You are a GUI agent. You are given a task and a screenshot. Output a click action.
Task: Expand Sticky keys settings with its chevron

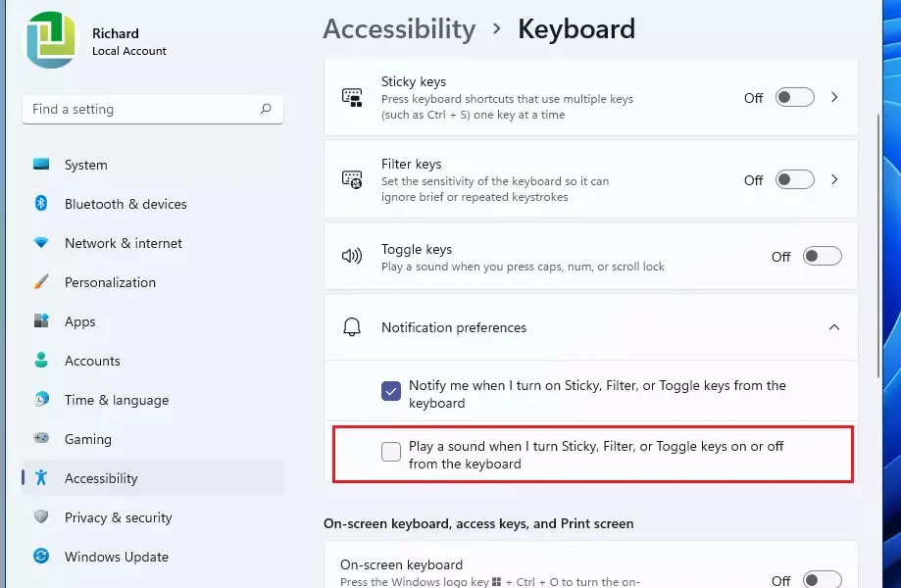coord(834,97)
